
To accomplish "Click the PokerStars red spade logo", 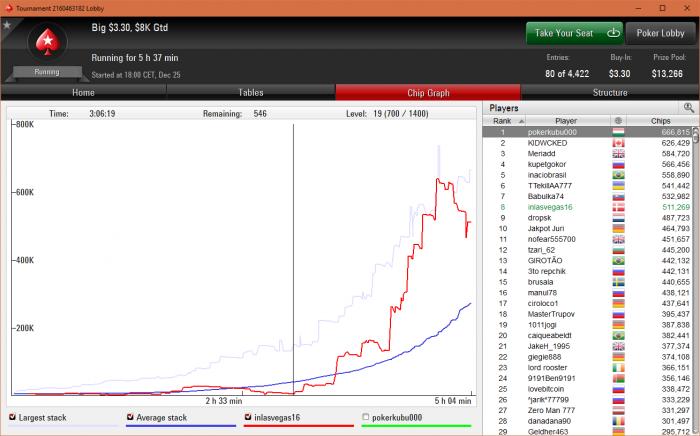I will (x=48, y=42).
